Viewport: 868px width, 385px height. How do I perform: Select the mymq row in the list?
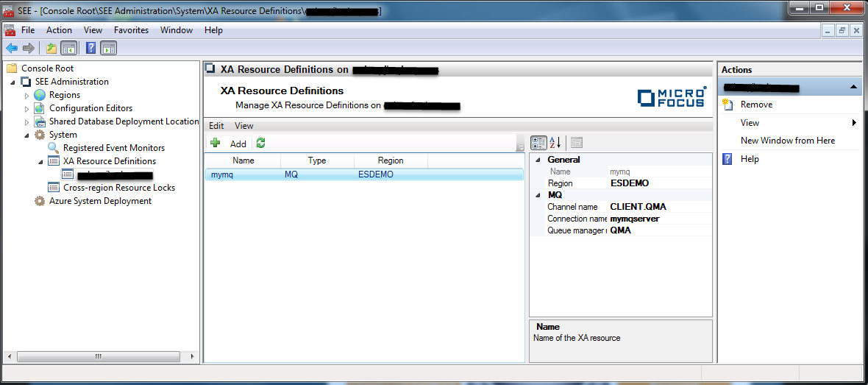coord(363,174)
